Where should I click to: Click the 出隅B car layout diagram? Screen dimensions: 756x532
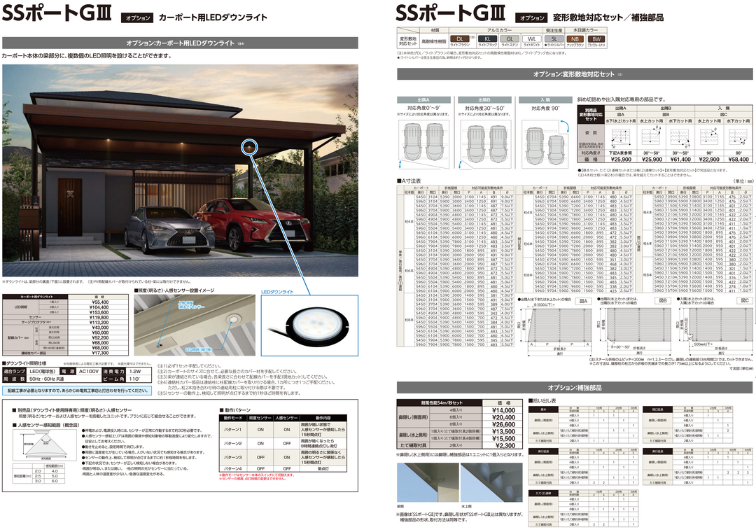[484, 142]
